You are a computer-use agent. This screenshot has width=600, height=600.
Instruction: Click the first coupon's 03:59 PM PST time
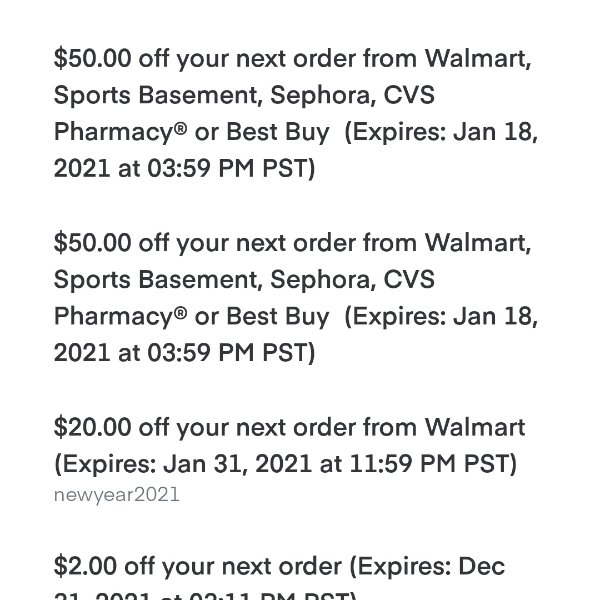click(231, 168)
